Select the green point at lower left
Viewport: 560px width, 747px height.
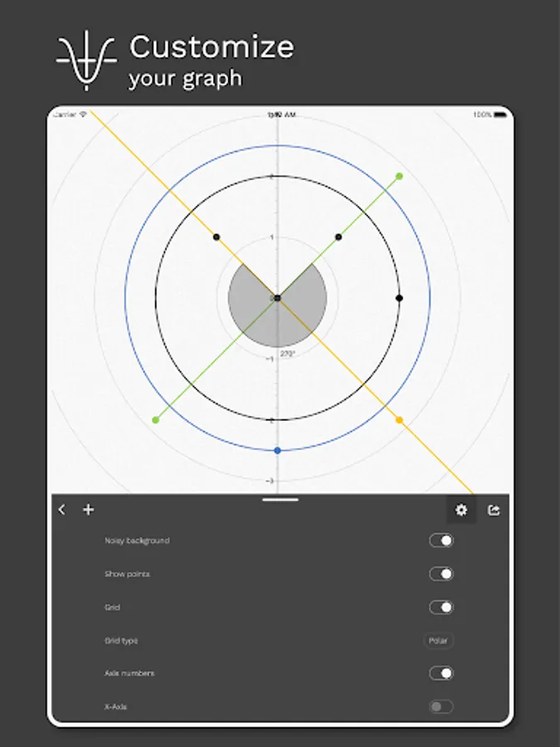[155, 420]
